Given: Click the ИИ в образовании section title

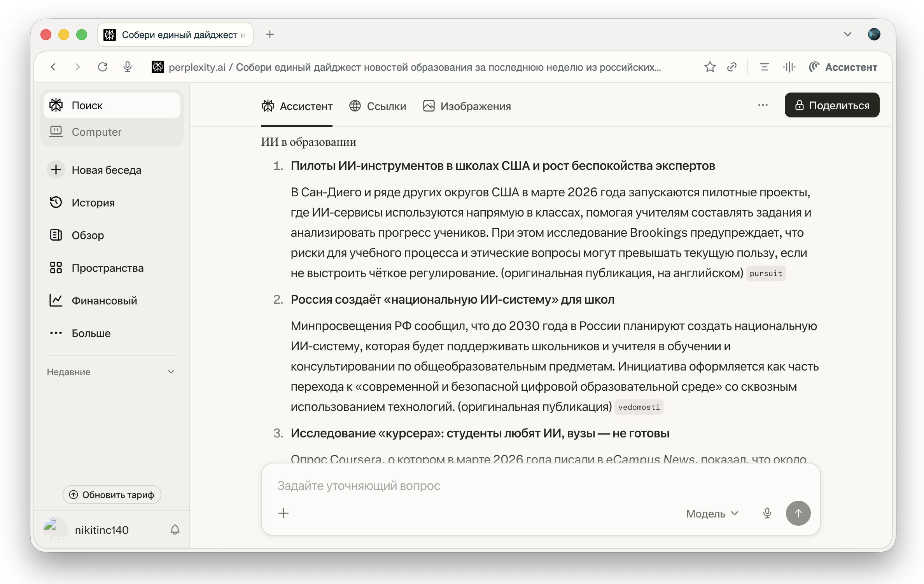Looking at the screenshot, I should click(308, 142).
